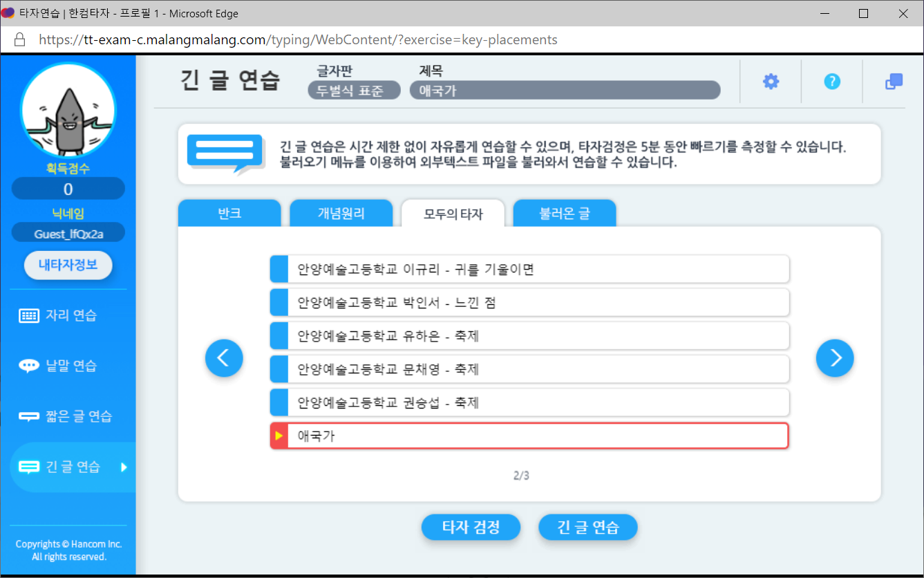Select 이규리 - 귀를 기울이면 text
The image size is (924, 578).
pos(529,269)
